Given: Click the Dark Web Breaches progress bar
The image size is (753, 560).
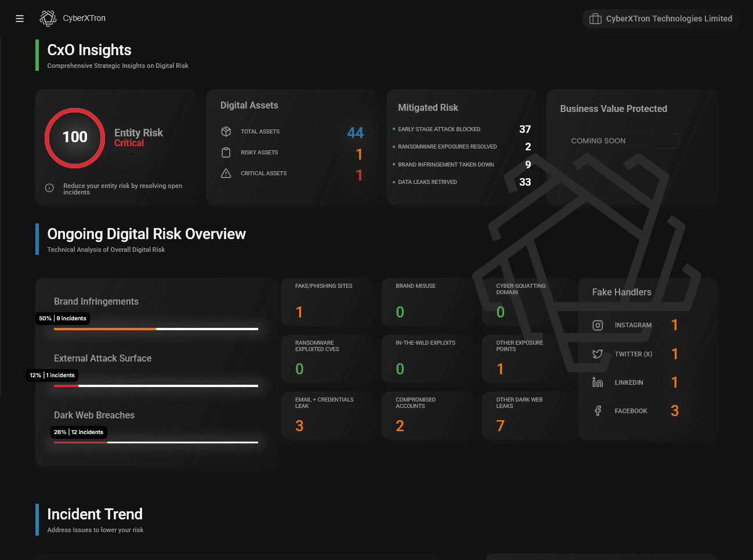Looking at the screenshot, I should (155, 443).
